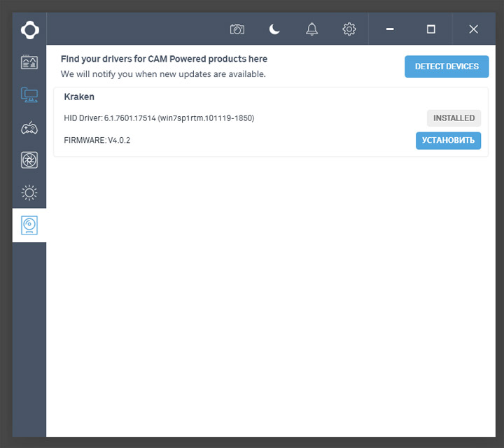
Task: Minimize the CAM window
Action: click(x=390, y=29)
